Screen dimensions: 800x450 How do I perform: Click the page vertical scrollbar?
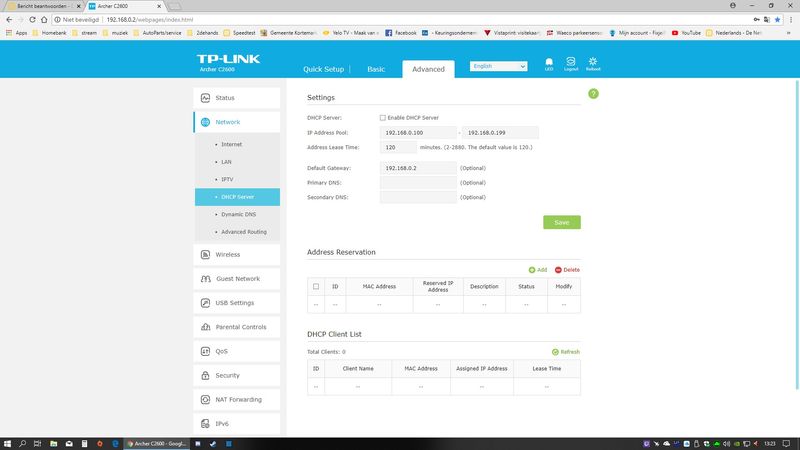797,235
